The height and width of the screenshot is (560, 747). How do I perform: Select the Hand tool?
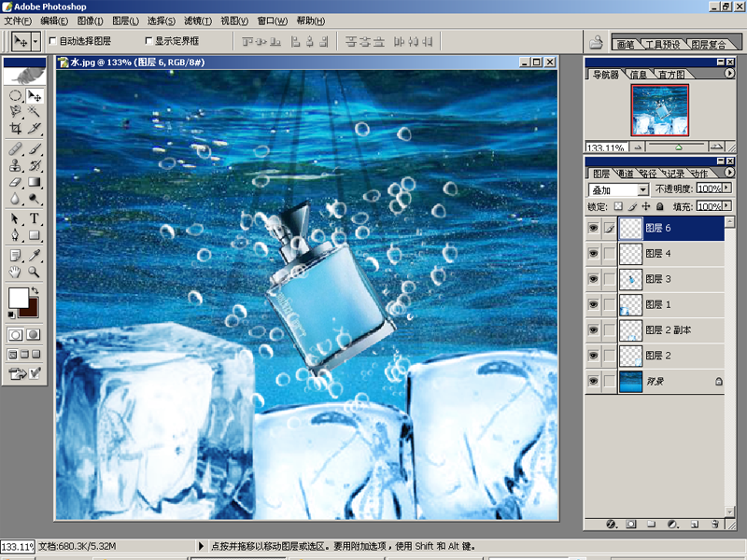[15, 272]
